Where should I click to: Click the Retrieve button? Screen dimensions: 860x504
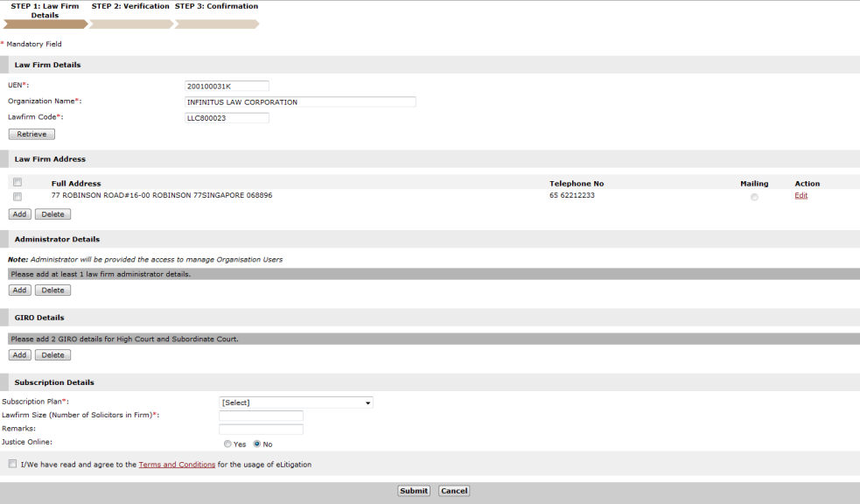pyautogui.click(x=31, y=134)
